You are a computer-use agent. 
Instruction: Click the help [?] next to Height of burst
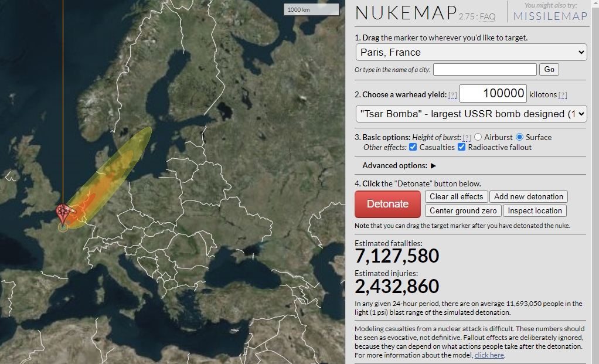[467, 138]
